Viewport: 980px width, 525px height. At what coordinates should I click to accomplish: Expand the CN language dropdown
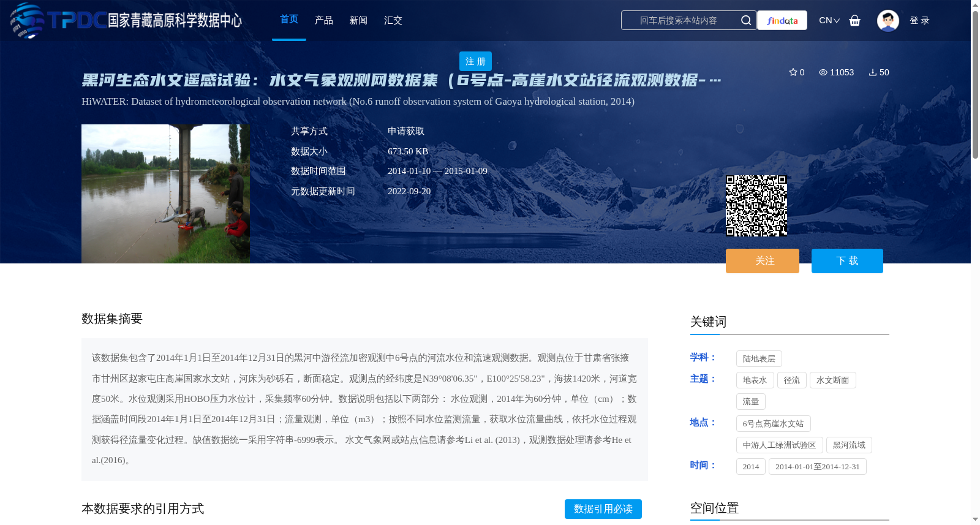pos(829,20)
